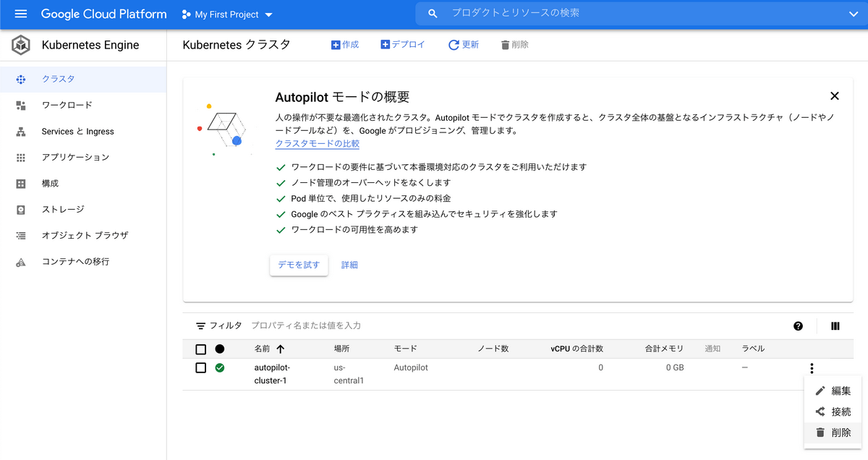The image size is (868, 460).
Task: Close the Autopilot overview panel
Action: click(x=835, y=95)
